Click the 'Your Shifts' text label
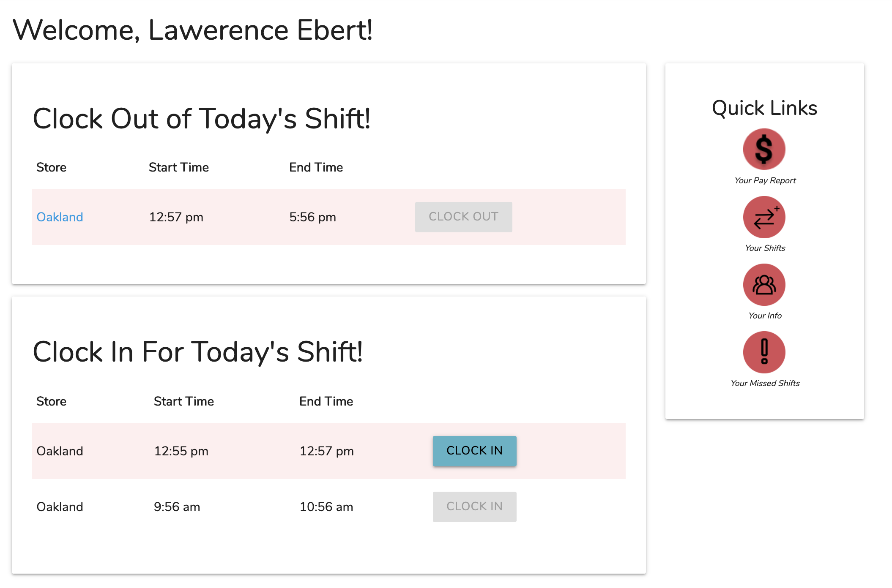This screenshot has height=588, width=892. (765, 248)
